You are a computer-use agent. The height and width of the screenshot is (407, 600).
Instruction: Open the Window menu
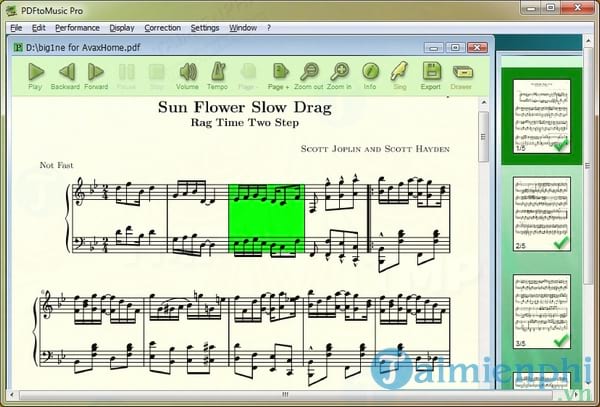point(243,28)
